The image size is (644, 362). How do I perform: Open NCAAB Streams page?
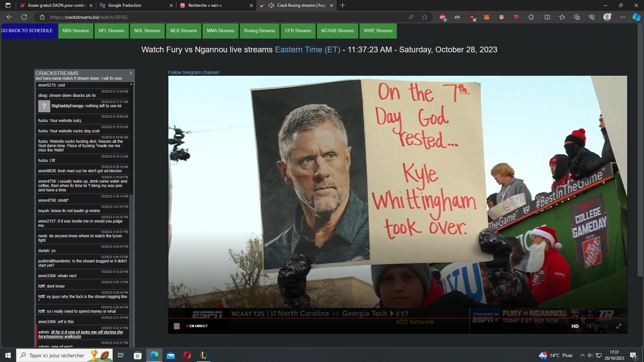337,31
